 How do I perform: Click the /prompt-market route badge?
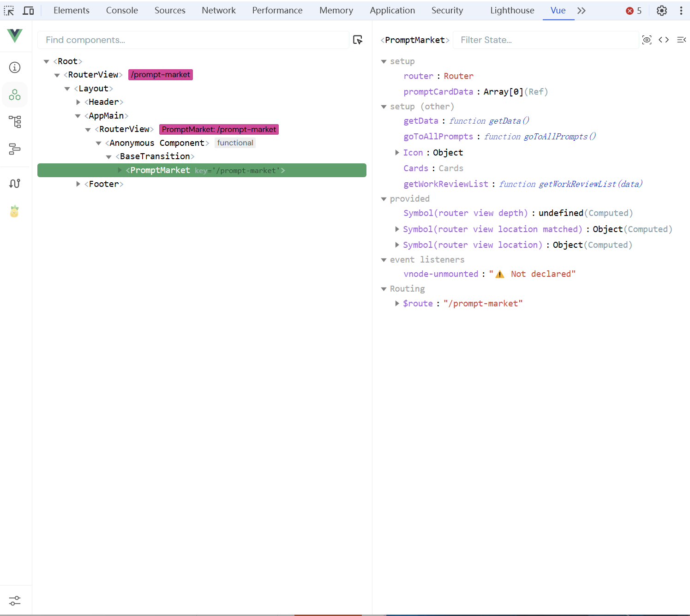(x=161, y=75)
